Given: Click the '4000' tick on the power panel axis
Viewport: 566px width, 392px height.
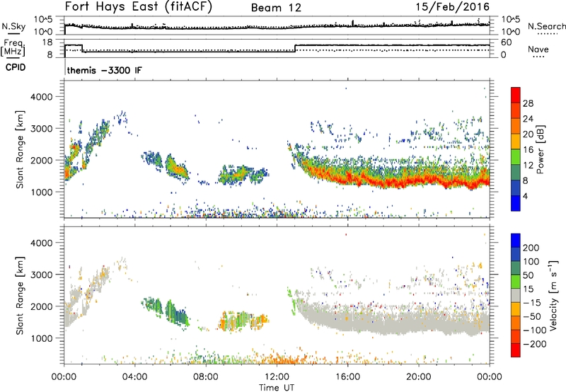Looking at the screenshot, I should [x=42, y=97].
